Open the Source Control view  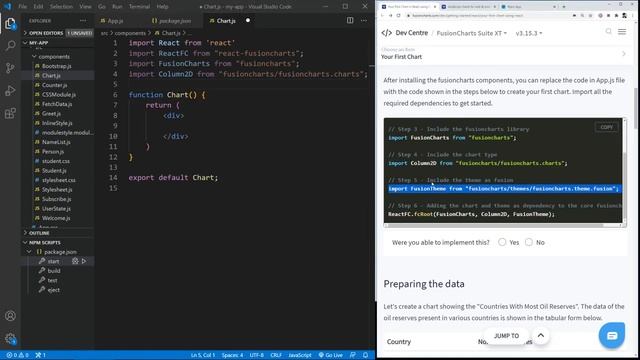[10, 68]
